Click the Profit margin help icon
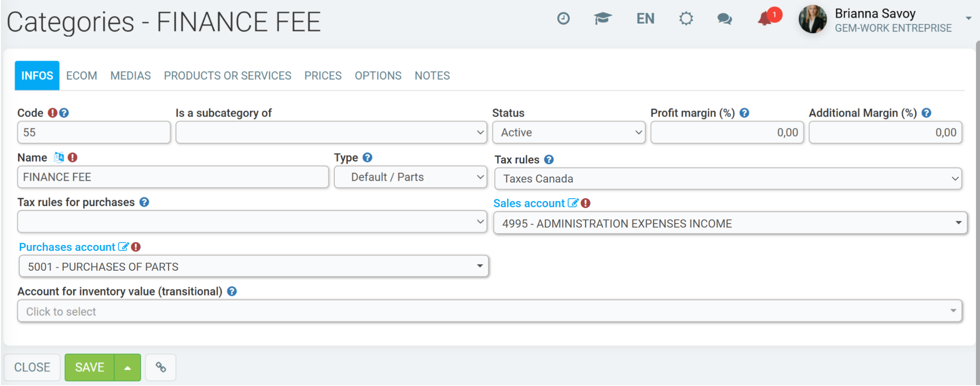 tap(744, 113)
